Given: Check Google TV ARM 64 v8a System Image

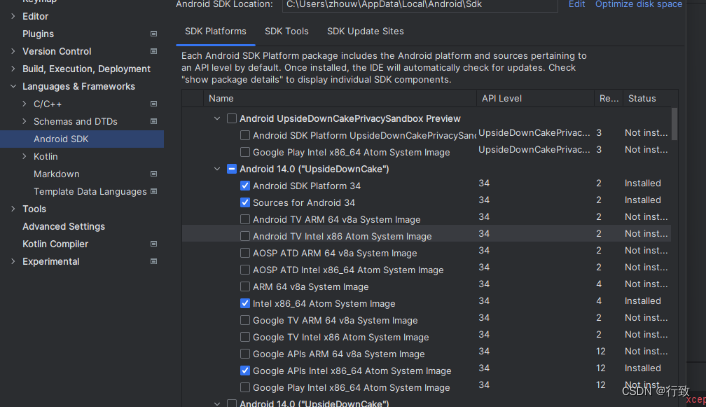Looking at the screenshot, I should pyautogui.click(x=245, y=320).
